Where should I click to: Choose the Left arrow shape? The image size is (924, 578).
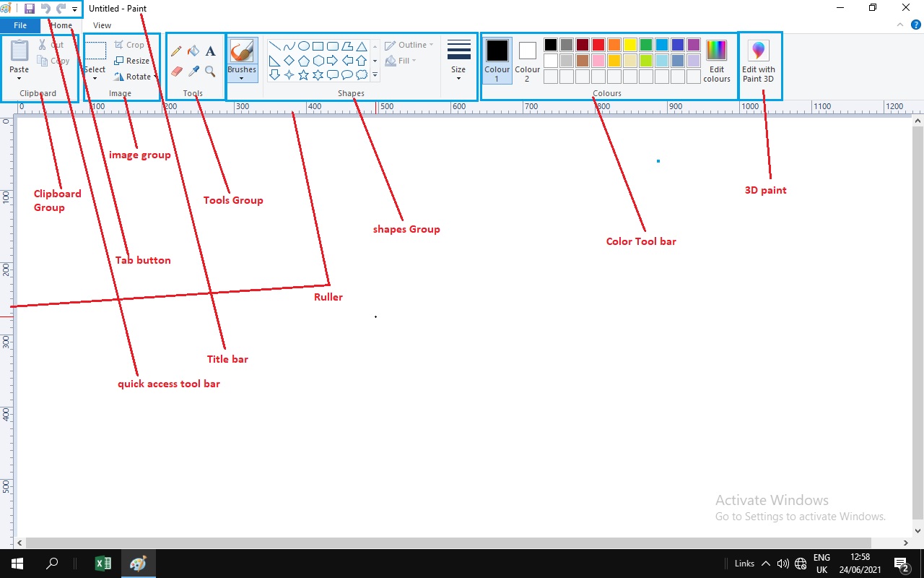[x=347, y=61]
